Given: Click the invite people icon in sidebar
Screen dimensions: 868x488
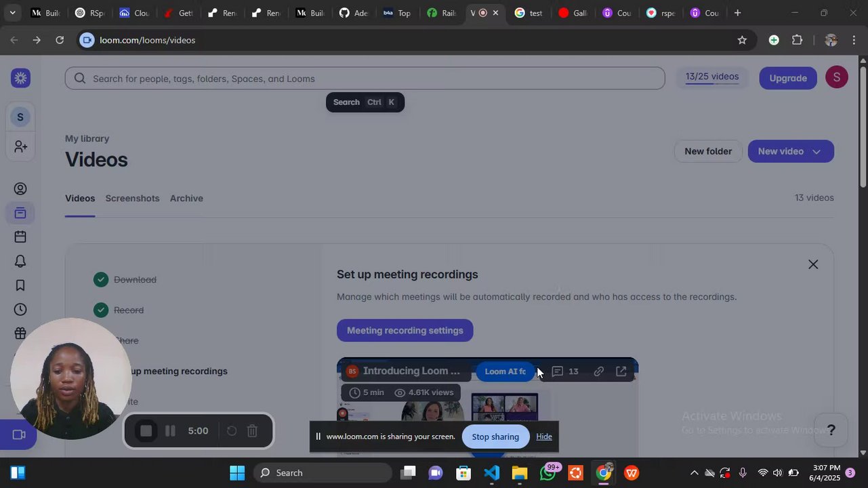Looking at the screenshot, I should pyautogui.click(x=20, y=146).
